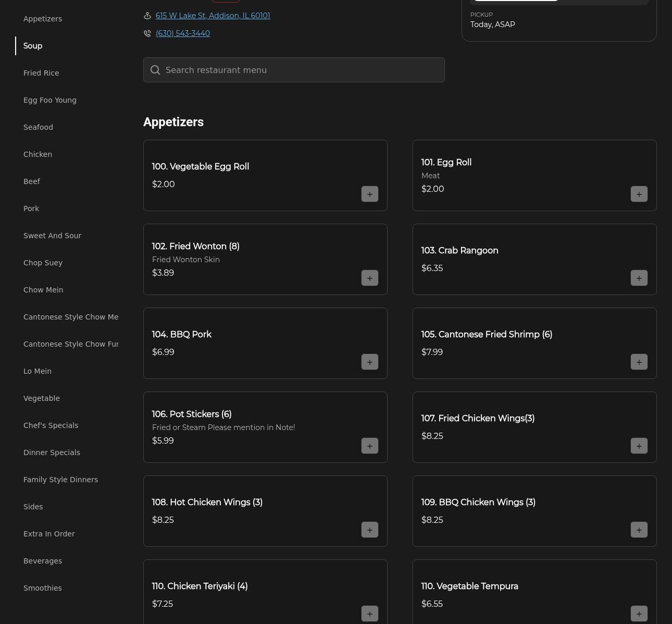Open the restaurant address link
The width and height of the screenshot is (672, 624).
click(x=213, y=16)
